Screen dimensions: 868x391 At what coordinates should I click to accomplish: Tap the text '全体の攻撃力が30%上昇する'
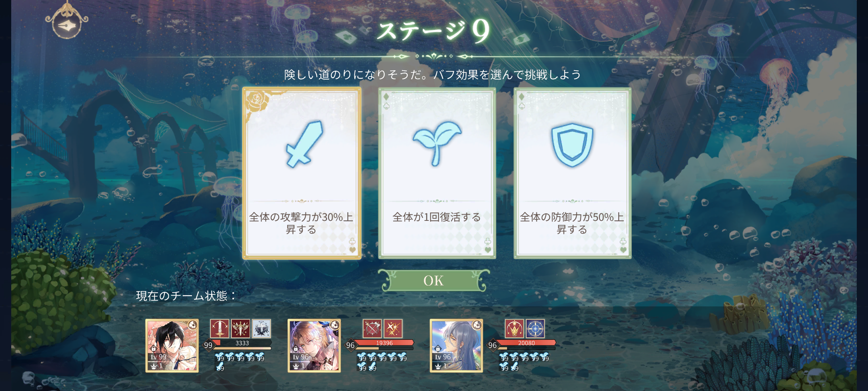point(301,223)
